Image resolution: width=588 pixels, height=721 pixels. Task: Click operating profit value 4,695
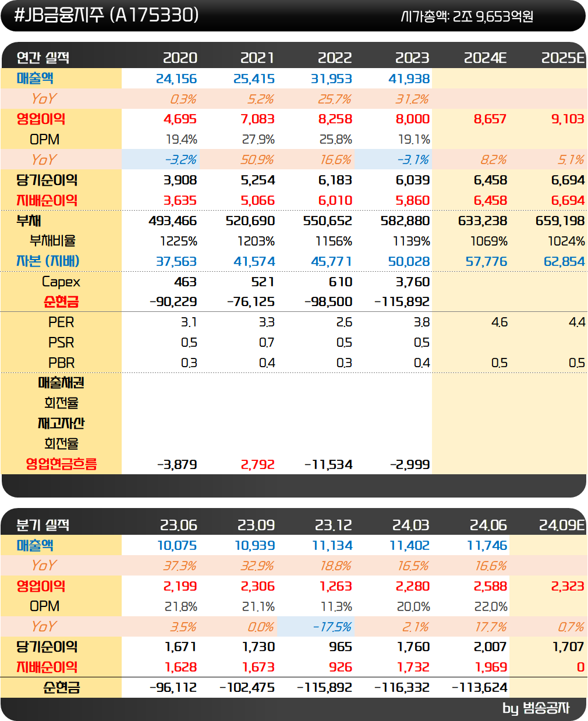point(180,119)
